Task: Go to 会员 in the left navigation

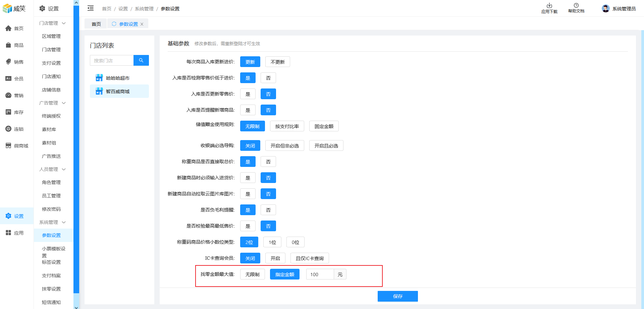Action: (x=15, y=79)
